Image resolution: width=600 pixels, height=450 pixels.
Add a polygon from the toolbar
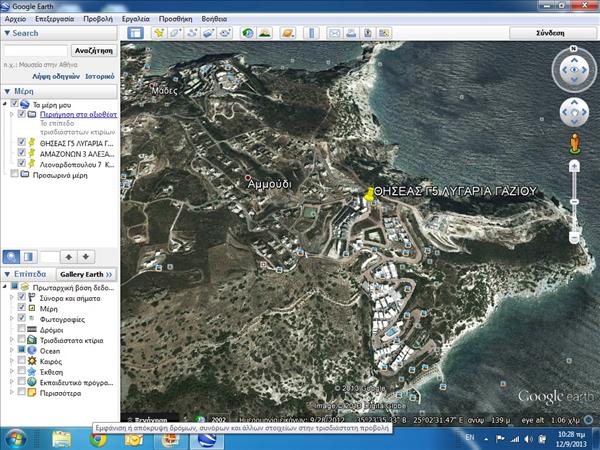point(175,33)
